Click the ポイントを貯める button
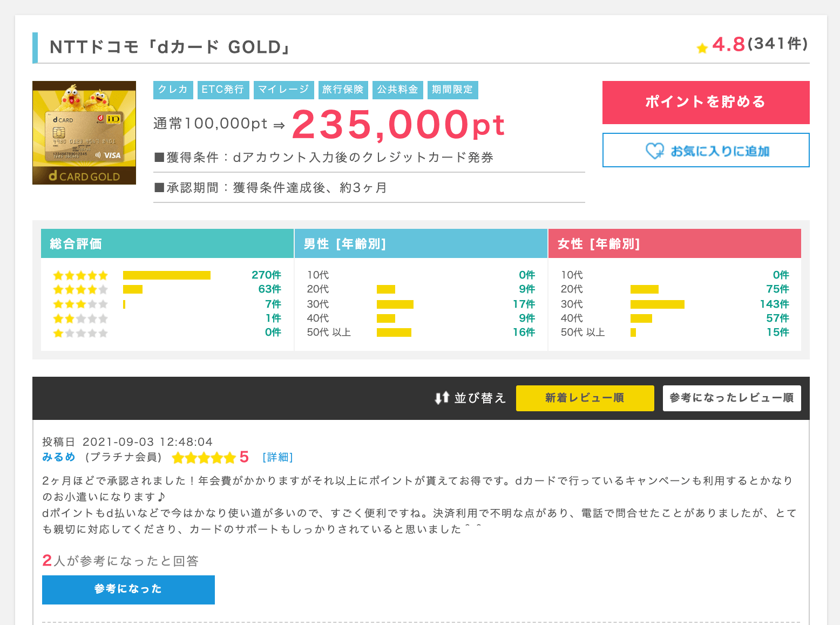The image size is (840, 625). coord(706,103)
